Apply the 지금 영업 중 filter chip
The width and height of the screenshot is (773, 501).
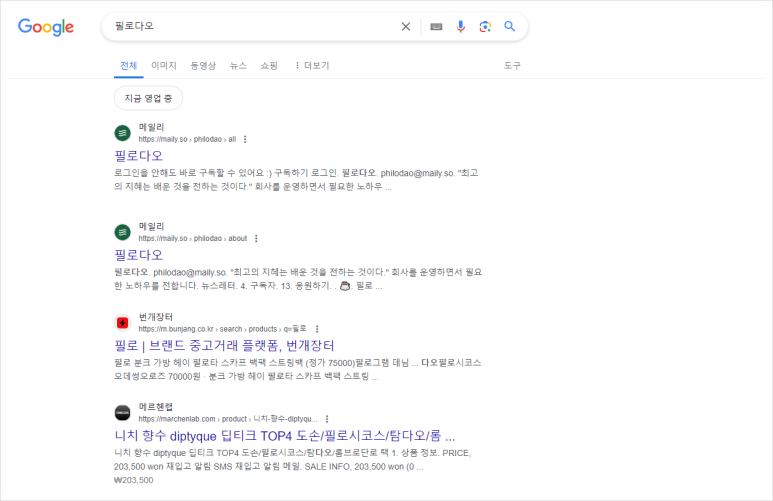(x=148, y=98)
